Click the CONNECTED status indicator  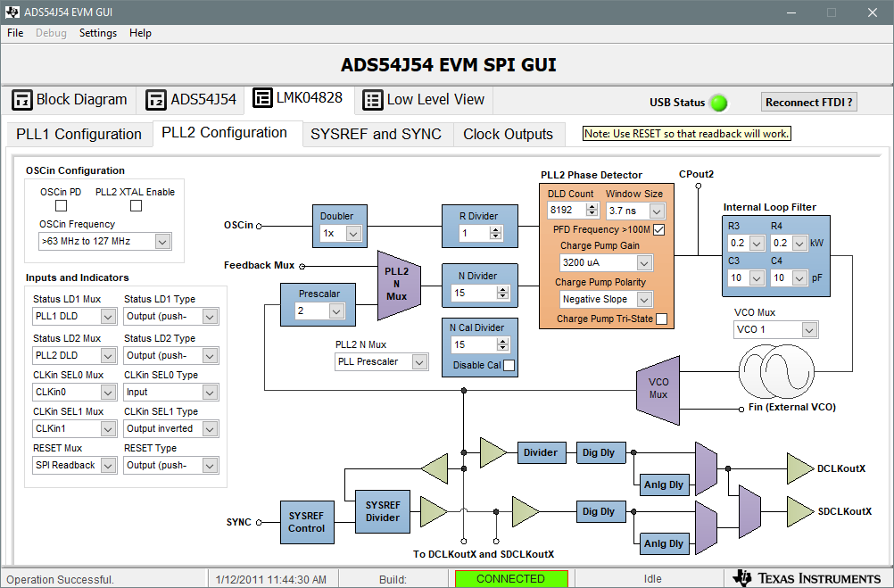click(510, 577)
